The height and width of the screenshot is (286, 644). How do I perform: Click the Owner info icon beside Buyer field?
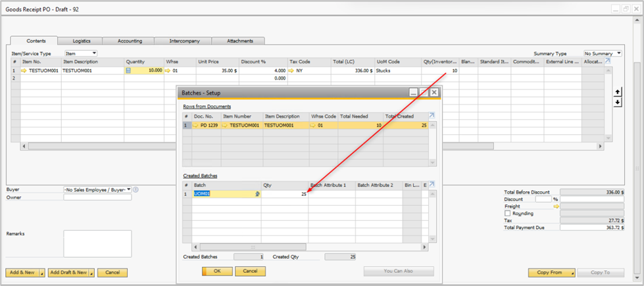136,189
